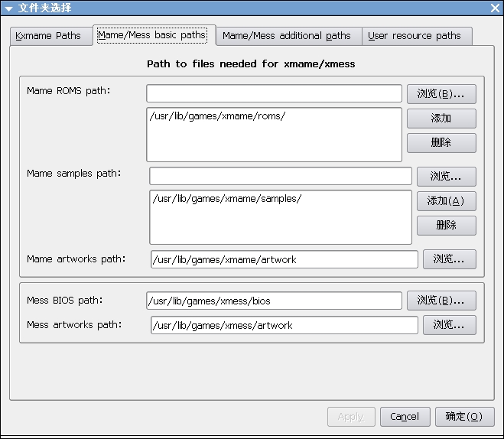Click the Apply button
The width and height of the screenshot is (504, 439).
[x=351, y=417]
